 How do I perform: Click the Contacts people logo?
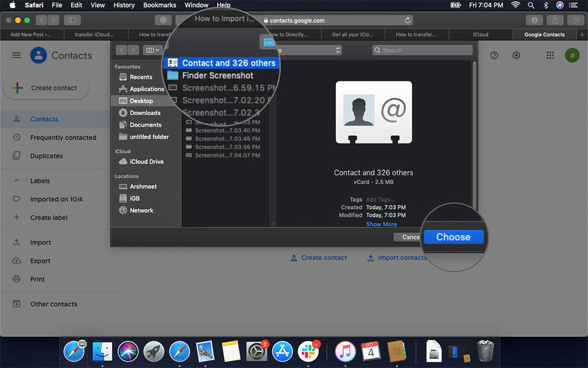click(x=38, y=55)
